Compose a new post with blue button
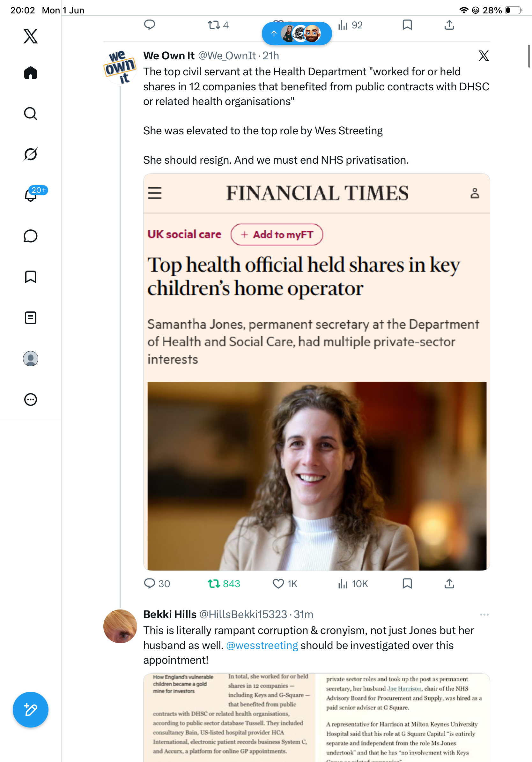This screenshot has height=762, width=532. coord(31,710)
